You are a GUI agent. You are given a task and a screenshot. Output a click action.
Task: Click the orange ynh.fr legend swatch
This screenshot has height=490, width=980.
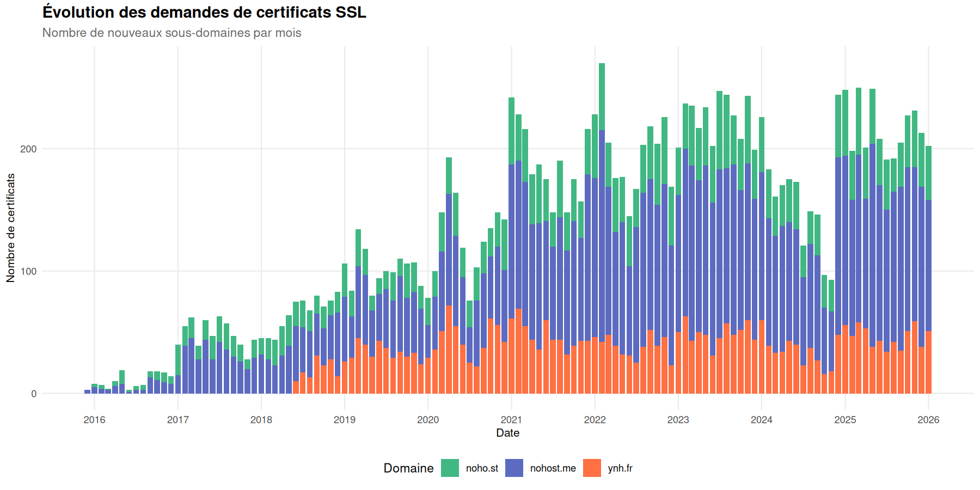[x=592, y=468]
